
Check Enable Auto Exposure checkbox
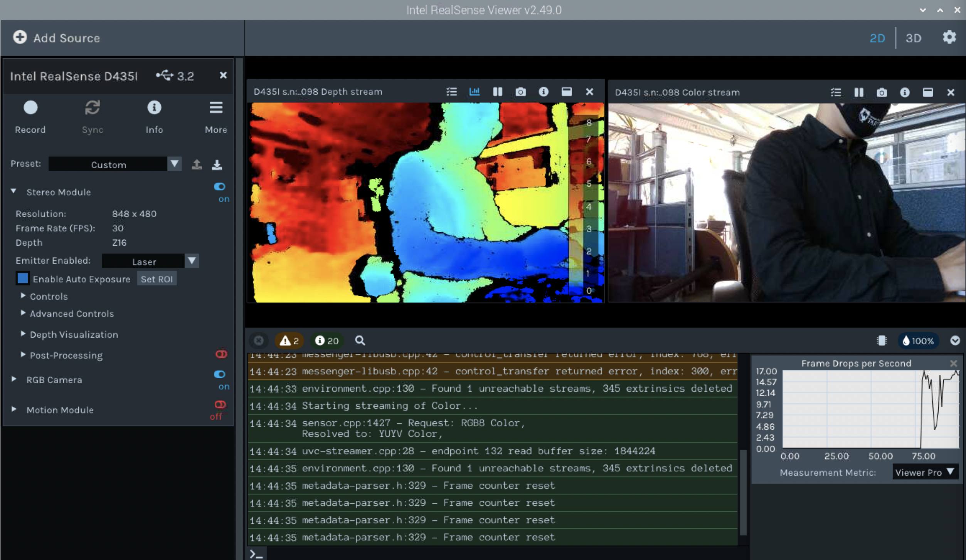click(x=23, y=278)
